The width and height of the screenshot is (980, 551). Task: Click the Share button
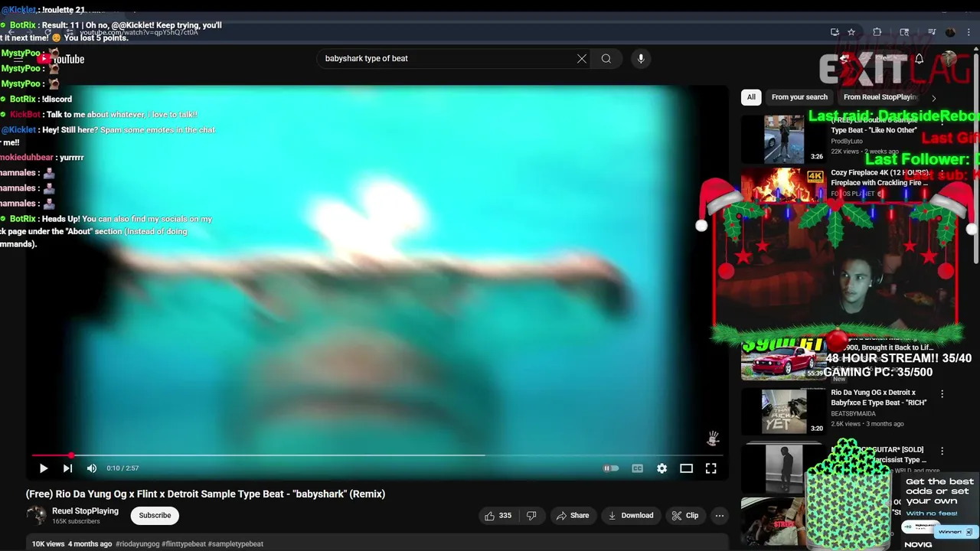click(573, 516)
